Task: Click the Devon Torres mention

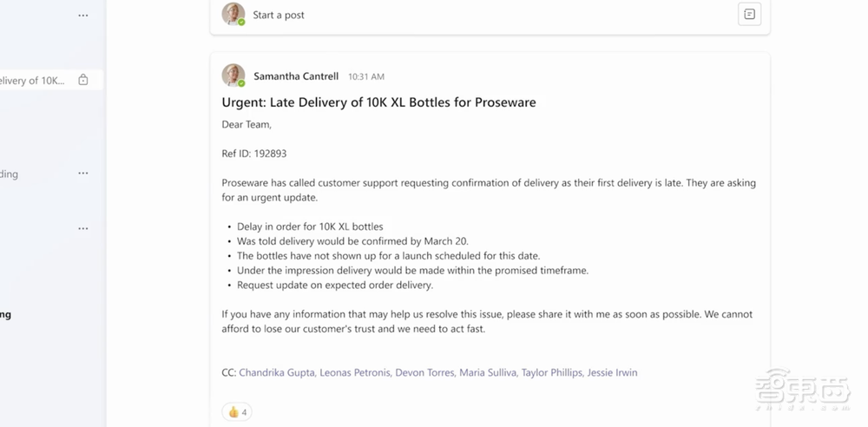Action: (424, 373)
